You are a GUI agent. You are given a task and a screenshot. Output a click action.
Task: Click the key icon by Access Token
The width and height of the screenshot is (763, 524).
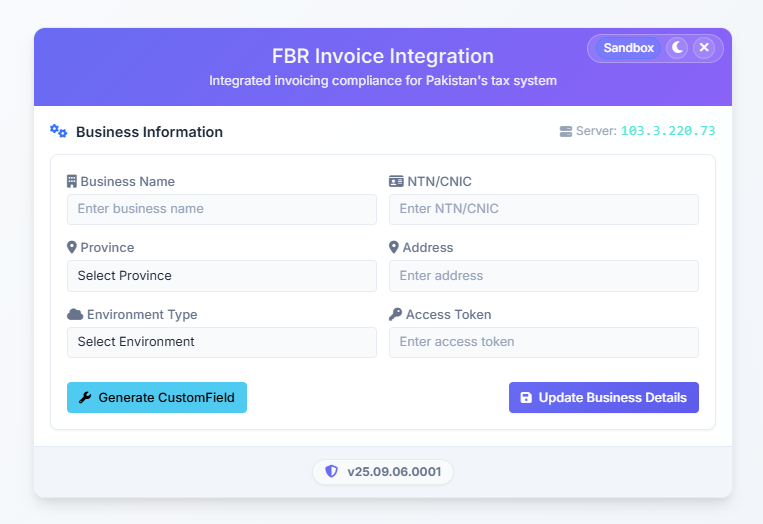tap(395, 314)
